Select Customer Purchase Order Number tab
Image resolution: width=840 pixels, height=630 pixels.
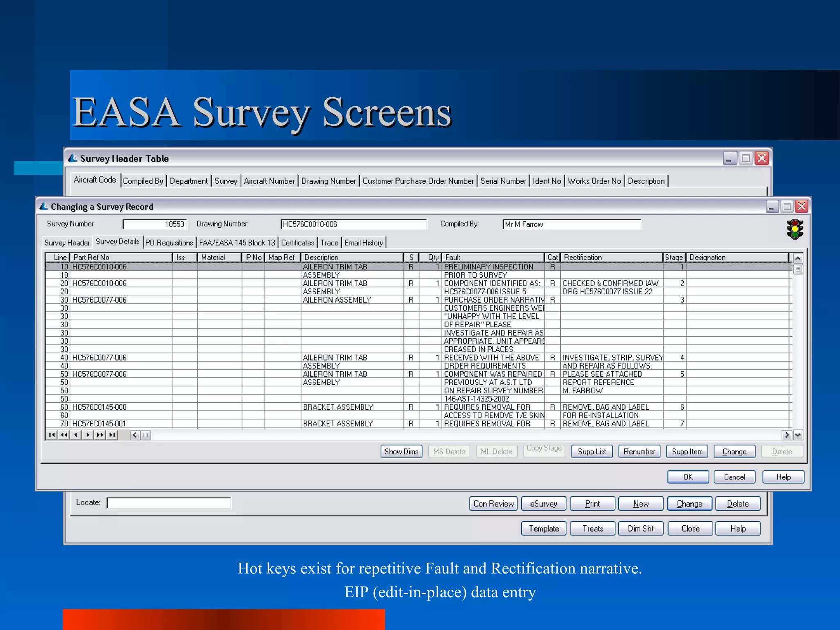point(418,181)
